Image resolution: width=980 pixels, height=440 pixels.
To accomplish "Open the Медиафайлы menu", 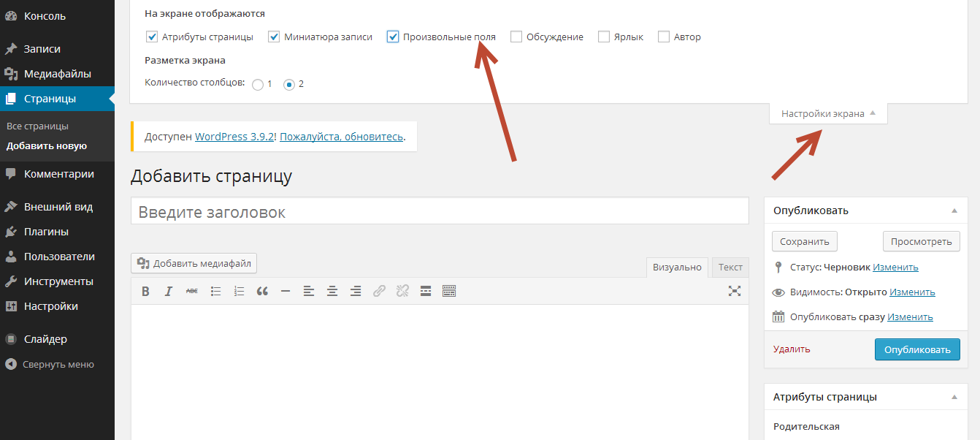I will point(57,74).
